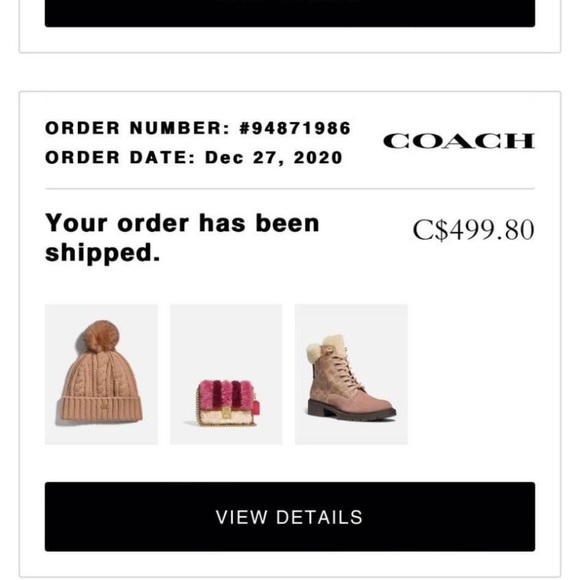Click the word 'shipped.' in the status message
Image resolution: width=580 pixels, height=580 pixels.
pos(102,253)
